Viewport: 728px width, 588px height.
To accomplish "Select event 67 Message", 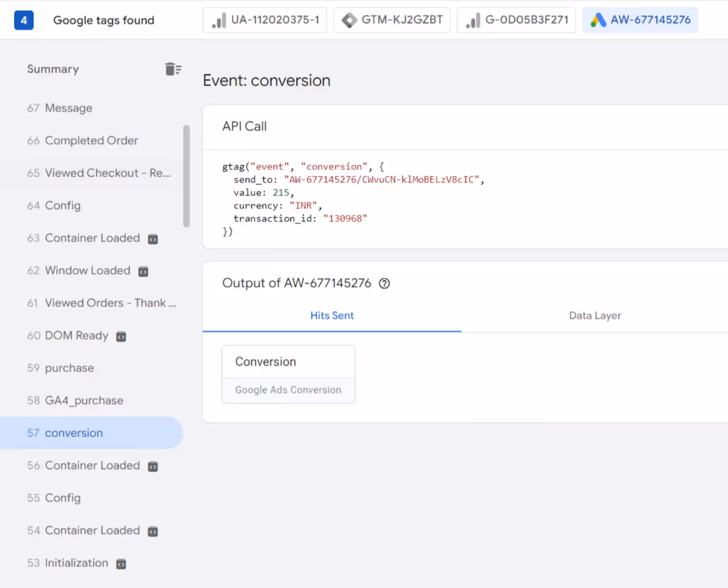I will [91, 108].
